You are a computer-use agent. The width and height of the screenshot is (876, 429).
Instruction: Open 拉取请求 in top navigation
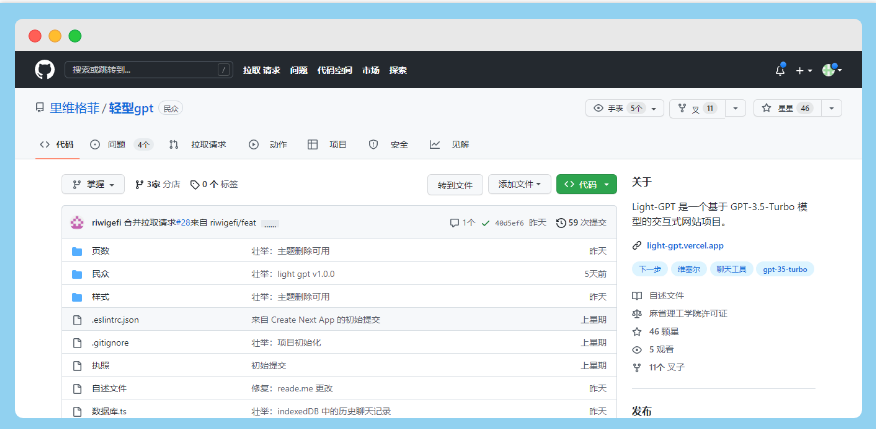point(261,70)
